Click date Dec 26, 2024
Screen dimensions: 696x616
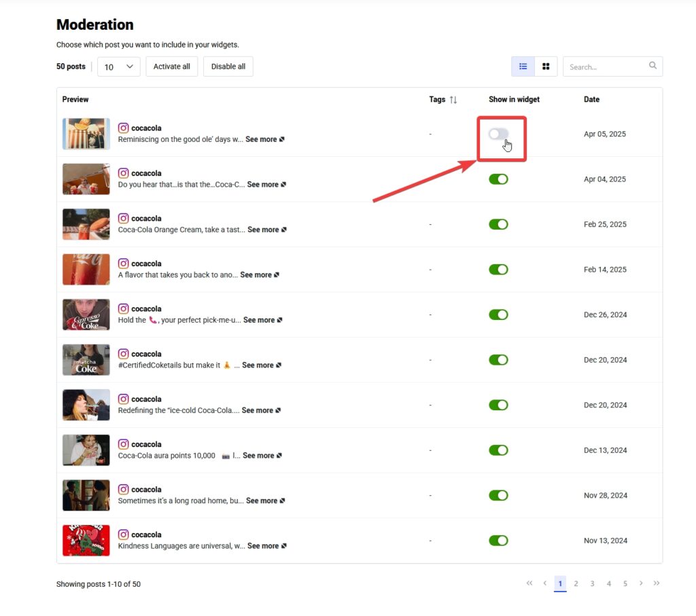(605, 315)
